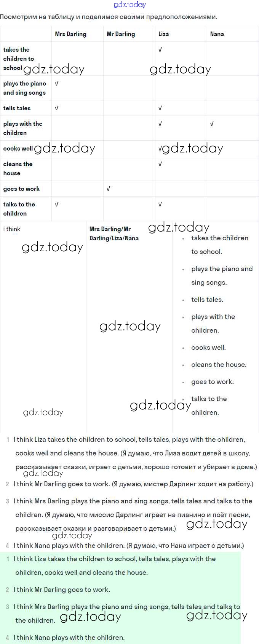
Task: Click the check mark in cleans the house row
Action: tap(160, 164)
